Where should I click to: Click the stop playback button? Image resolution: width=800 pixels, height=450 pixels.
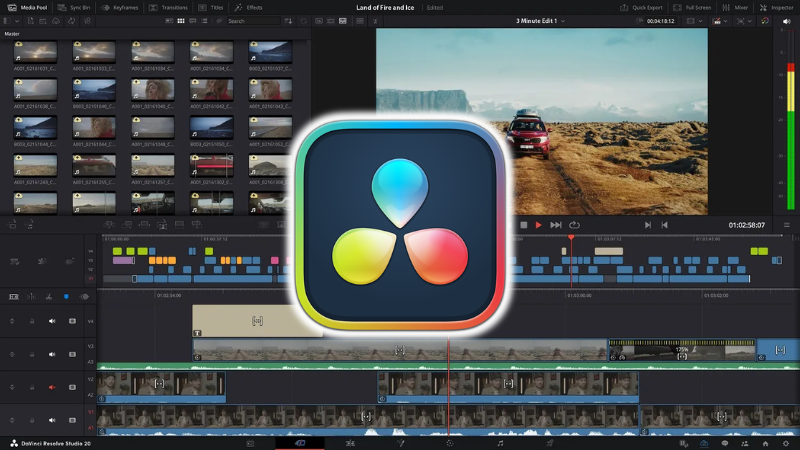tap(523, 225)
